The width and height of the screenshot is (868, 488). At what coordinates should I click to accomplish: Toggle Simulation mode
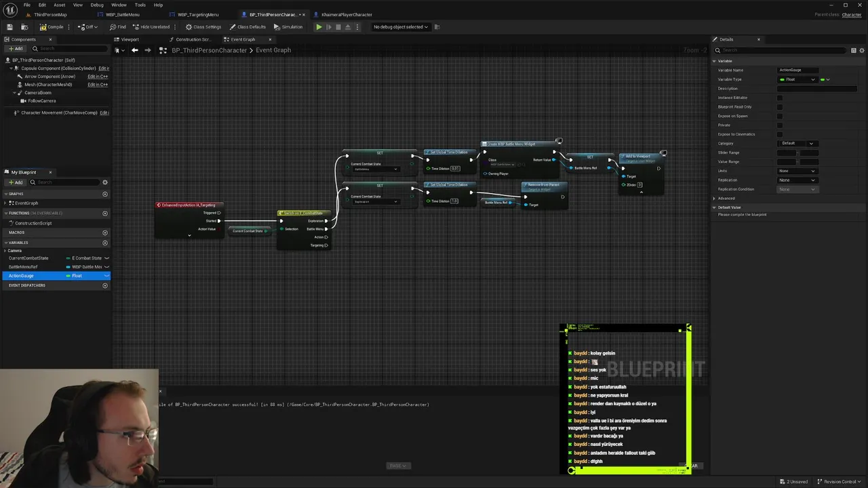point(288,27)
